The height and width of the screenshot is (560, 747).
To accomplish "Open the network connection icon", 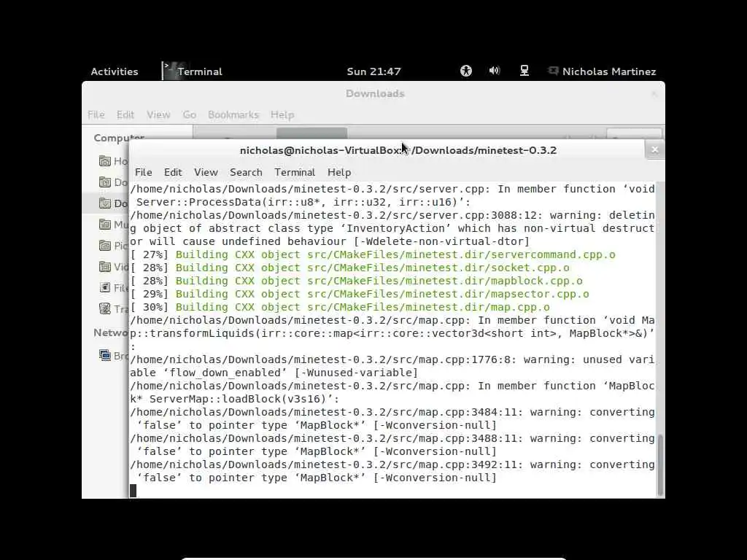I will [524, 71].
